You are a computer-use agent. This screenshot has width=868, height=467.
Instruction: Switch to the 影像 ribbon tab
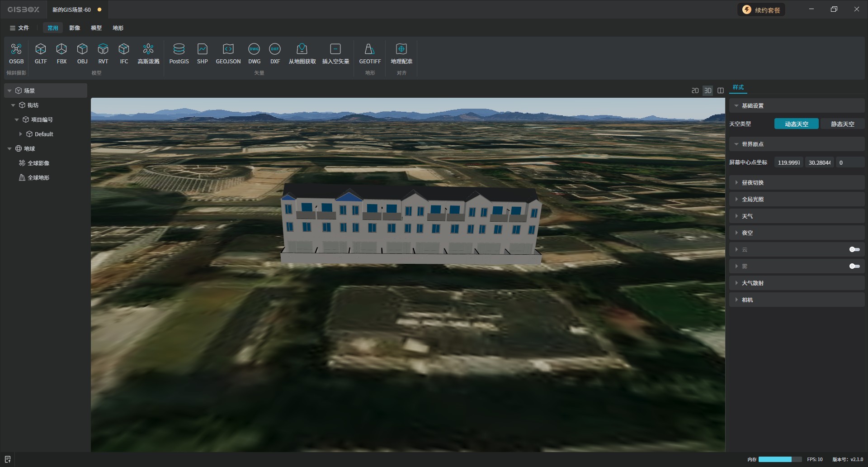coord(75,28)
